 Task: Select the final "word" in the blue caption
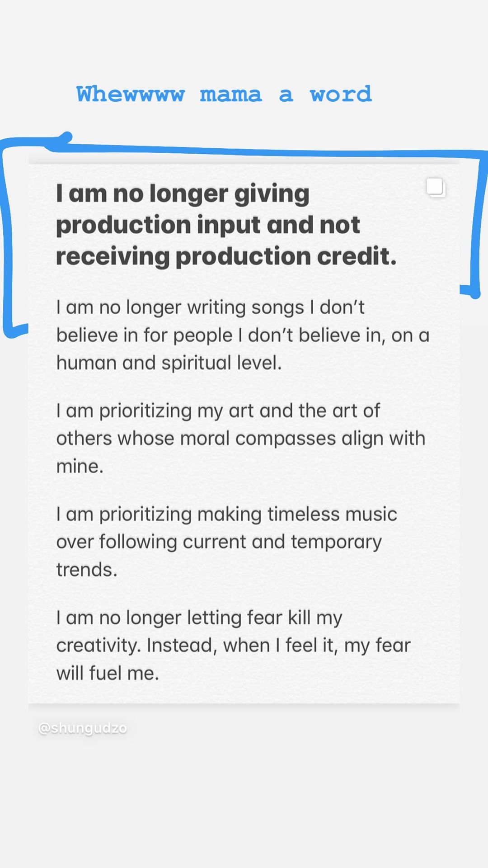(341, 94)
